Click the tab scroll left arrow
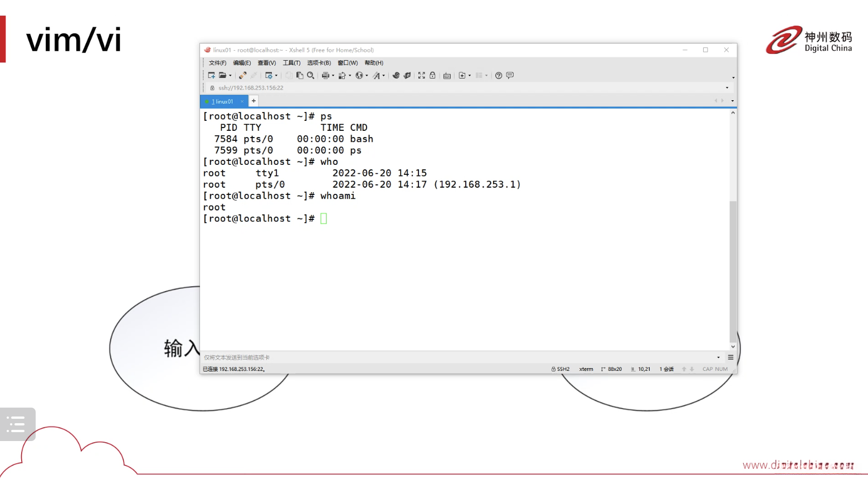Viewport: 868px width, 480px height. (x=716, y=101)
